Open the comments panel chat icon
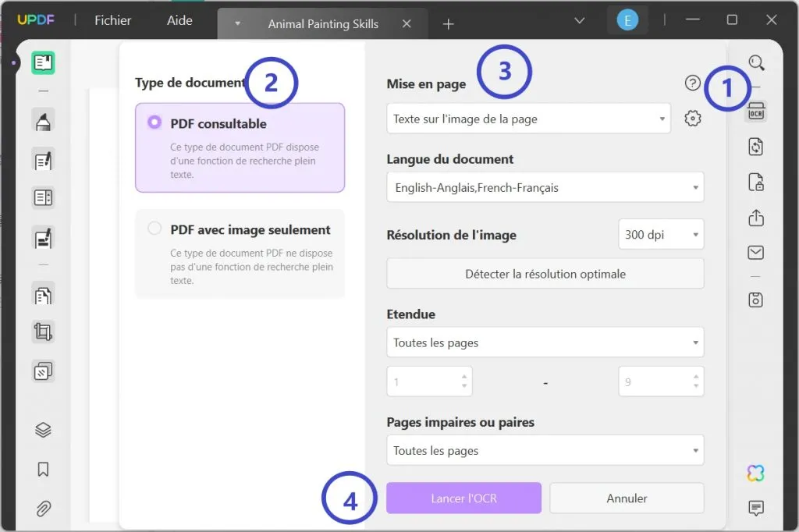The height and width of the screenshot is (532, 799). point(755,508)
